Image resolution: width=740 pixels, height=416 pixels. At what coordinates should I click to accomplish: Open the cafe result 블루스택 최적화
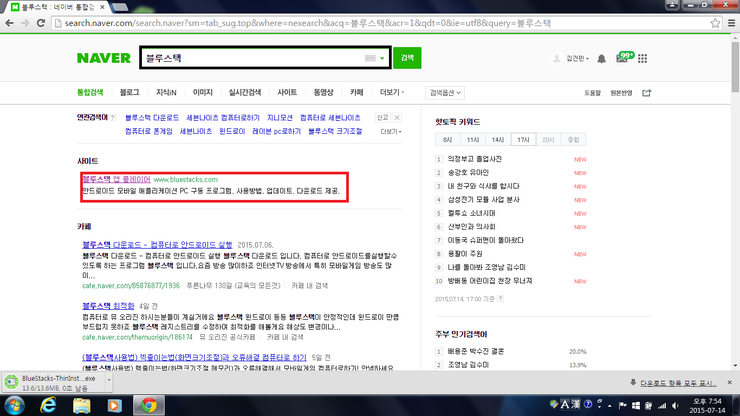(x=108, y=306)
